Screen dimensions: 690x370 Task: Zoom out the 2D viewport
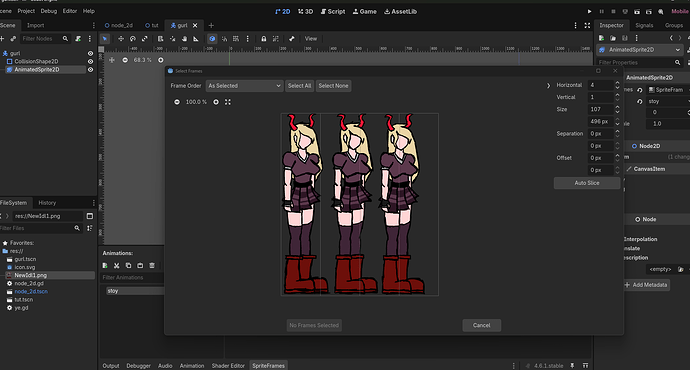(125, 60)
